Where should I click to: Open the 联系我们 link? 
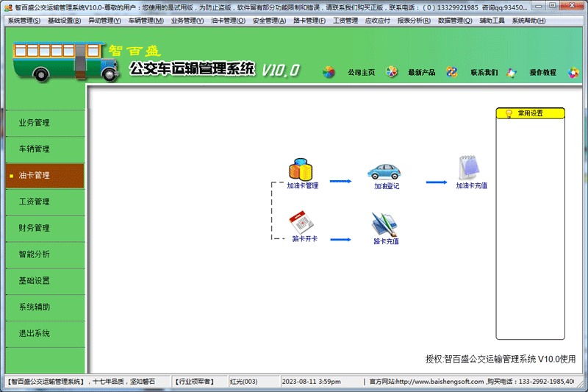[484, 72]
